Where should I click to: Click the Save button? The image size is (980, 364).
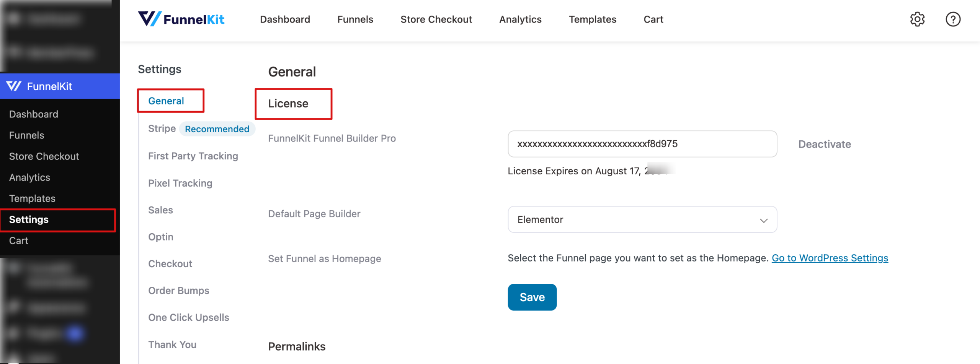(x=532, y=297)
